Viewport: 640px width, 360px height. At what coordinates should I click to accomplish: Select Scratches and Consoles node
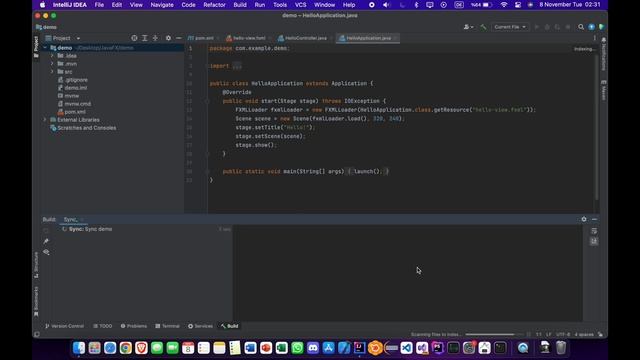click(x=87, y=128)
